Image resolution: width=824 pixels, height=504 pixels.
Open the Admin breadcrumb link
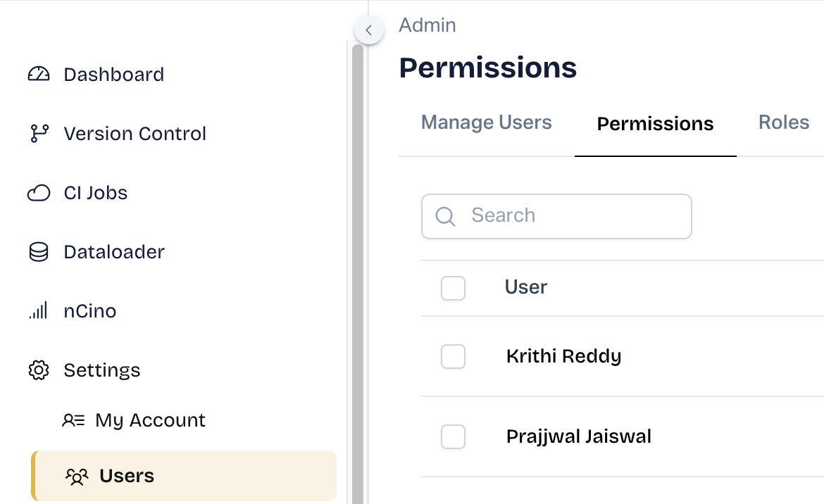tap(427, 25)
